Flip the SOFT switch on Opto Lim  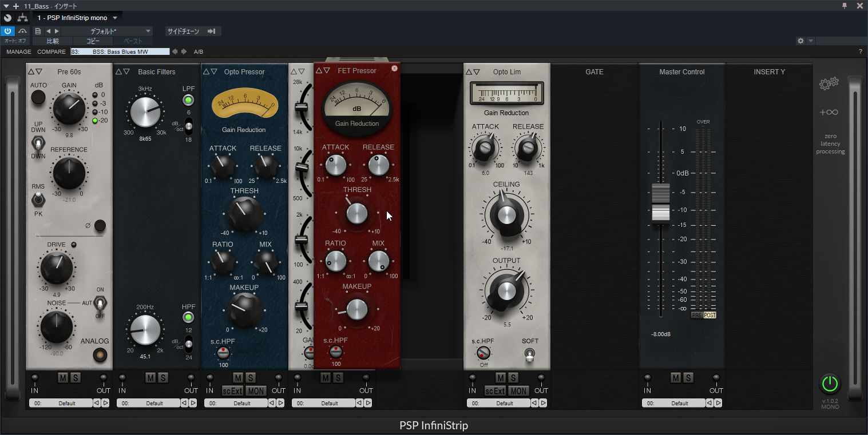529,354
